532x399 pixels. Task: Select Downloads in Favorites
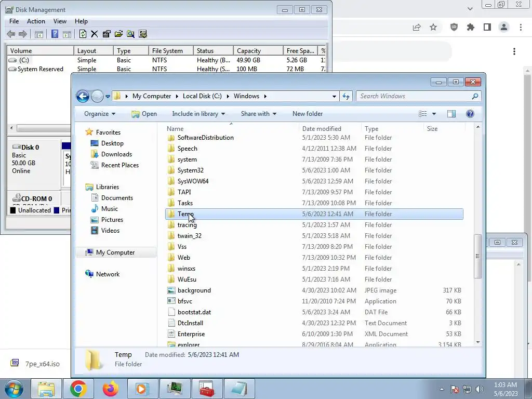pos(116,154)
